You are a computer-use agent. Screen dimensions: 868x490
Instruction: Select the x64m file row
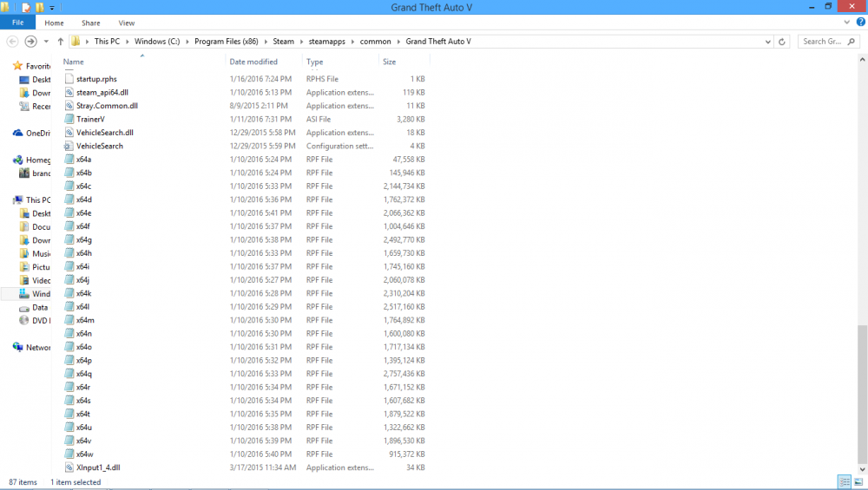pos(246,320)
